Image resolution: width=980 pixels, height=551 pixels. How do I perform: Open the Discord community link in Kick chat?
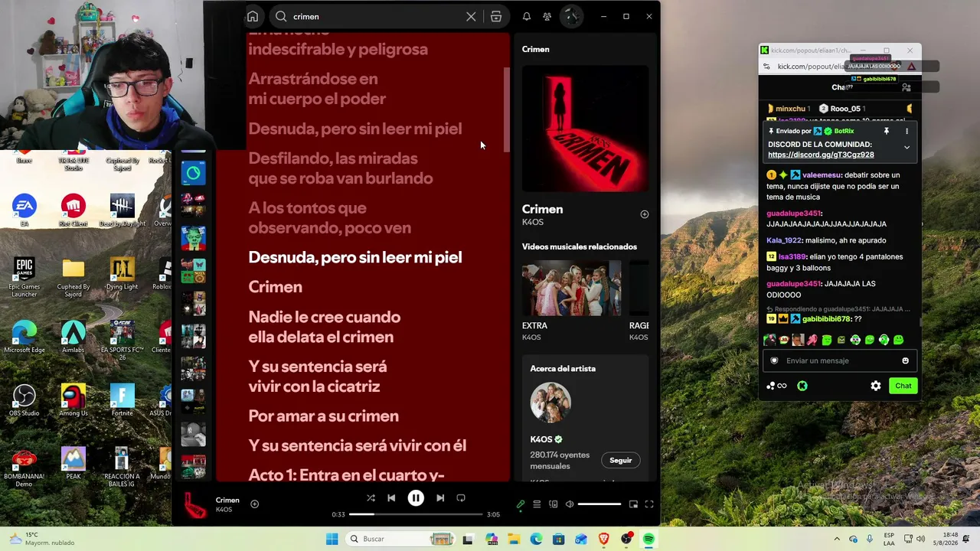821,155
